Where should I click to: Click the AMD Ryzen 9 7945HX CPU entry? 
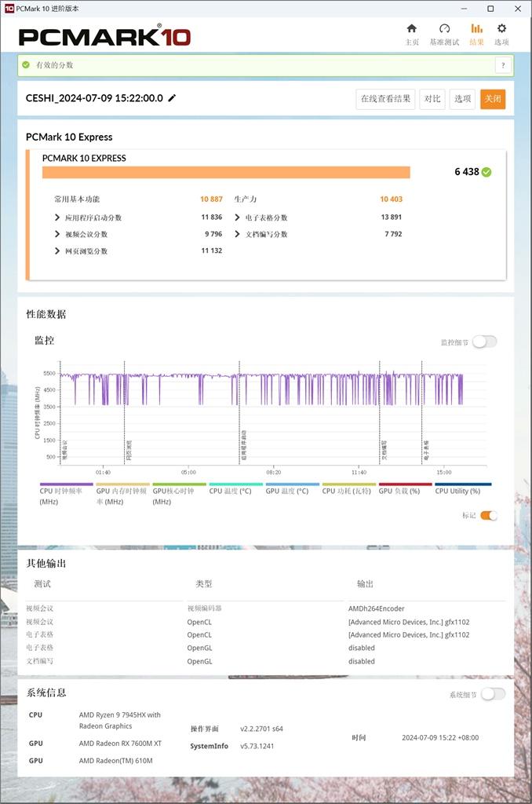(x=119, y=721)
